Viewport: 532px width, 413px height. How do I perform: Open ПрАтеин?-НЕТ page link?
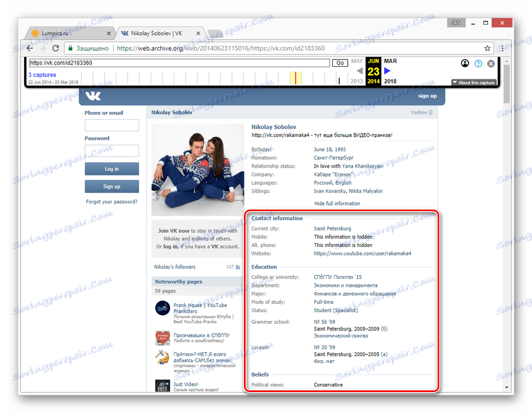pos(202,357)
